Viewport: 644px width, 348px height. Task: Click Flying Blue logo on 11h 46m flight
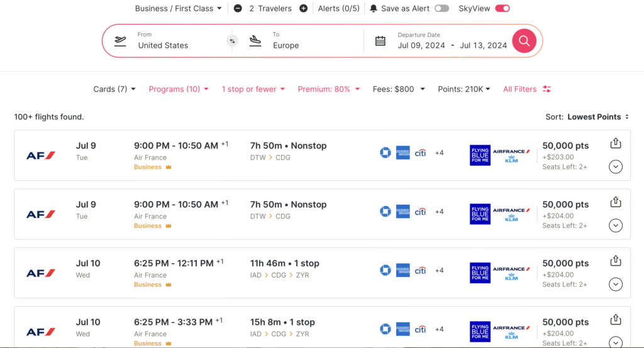pyautogui.click(x=480, y=273)
